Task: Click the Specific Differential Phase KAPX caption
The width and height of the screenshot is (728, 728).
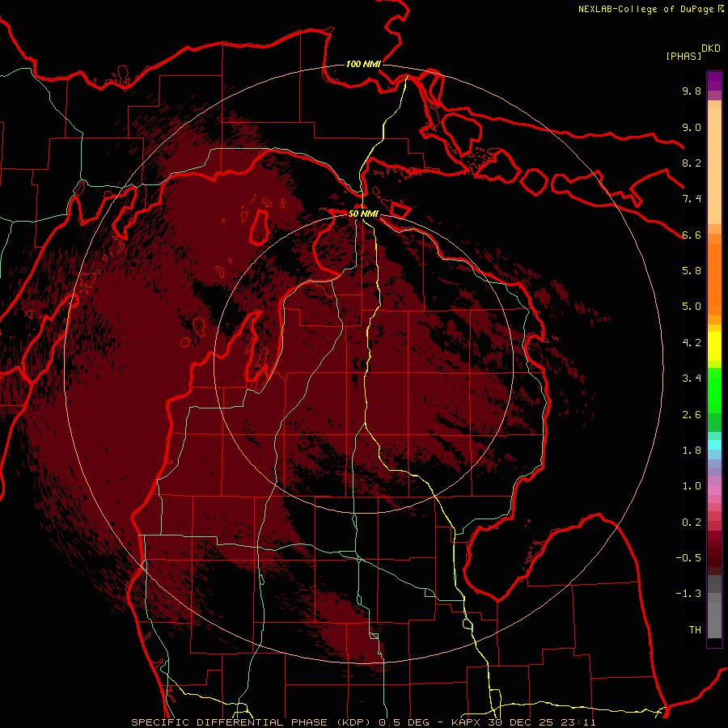Action: [x=363, y=722]
